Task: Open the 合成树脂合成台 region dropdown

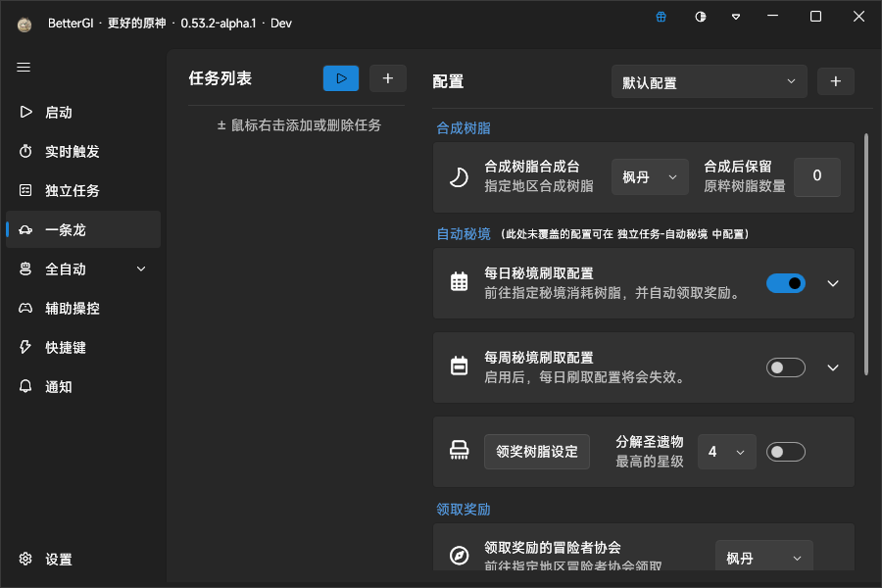Action: coord(649,177)
